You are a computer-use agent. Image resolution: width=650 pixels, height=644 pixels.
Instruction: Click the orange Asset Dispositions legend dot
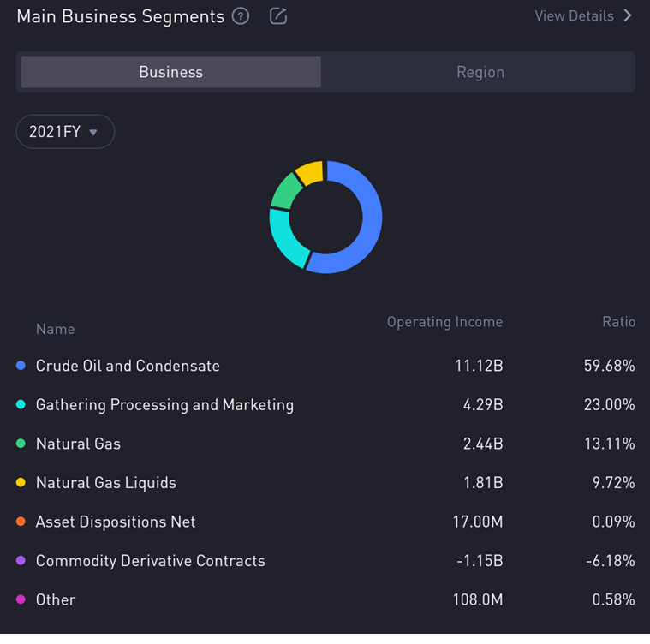click(21, 522)
